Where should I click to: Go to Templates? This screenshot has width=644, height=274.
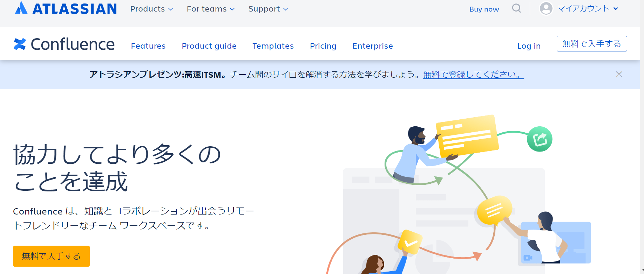[x=273, y=46]
